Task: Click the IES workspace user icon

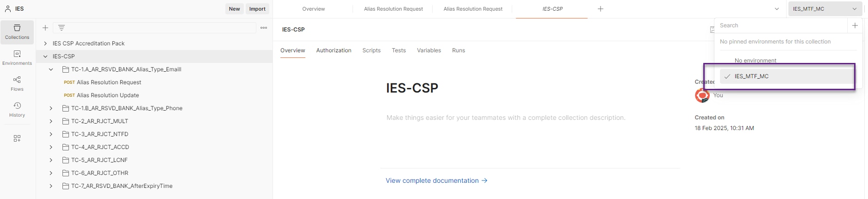Action: pos(8,9)
